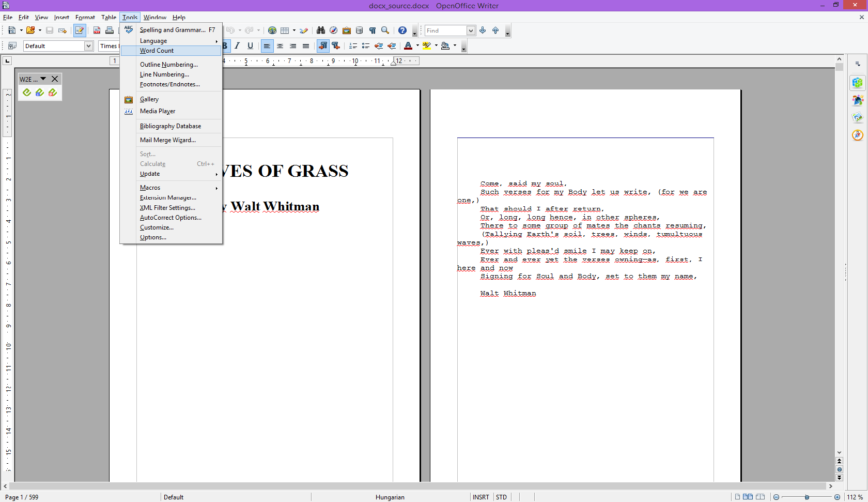Image resolution: width=868 pixels, height=502 pixels.
Task: Click the Hyperlink globe icon
Action: click(272, 31)
